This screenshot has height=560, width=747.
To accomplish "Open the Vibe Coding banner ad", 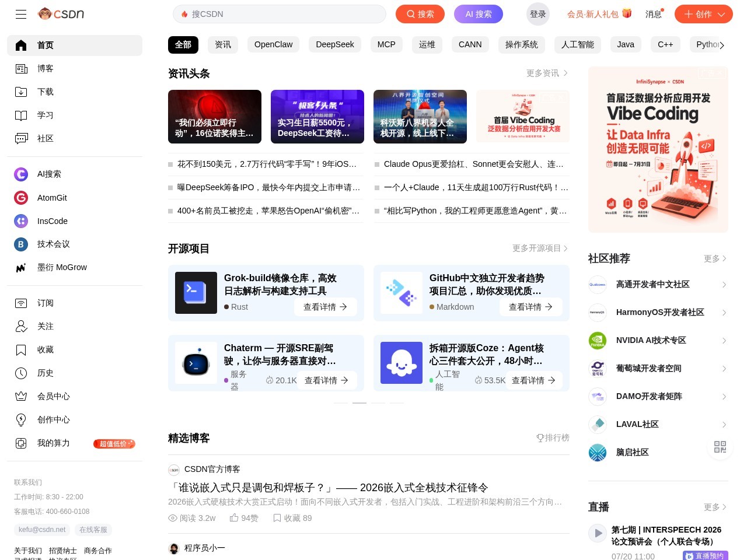I will 658,149.
